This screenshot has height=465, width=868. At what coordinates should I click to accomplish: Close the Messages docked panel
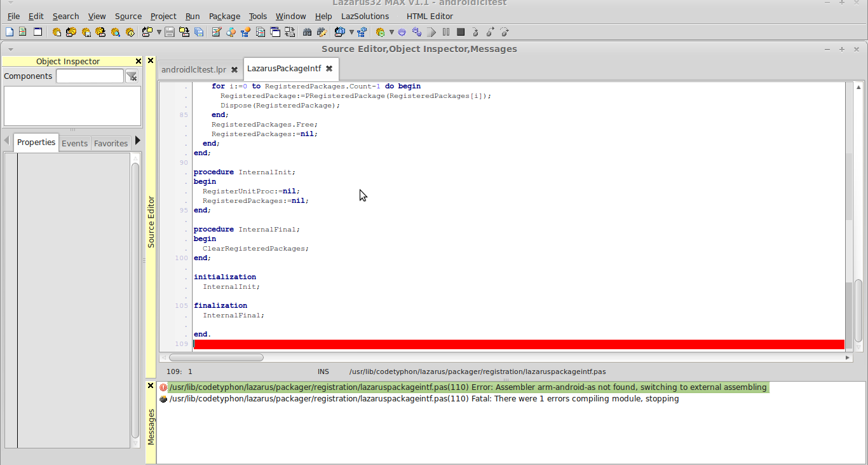151,385
